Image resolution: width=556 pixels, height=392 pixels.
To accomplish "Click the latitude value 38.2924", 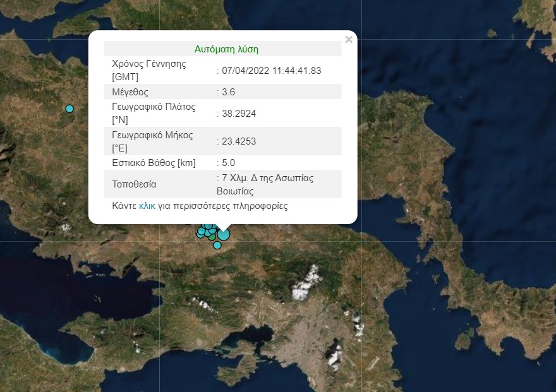I will tap(238, 114).
